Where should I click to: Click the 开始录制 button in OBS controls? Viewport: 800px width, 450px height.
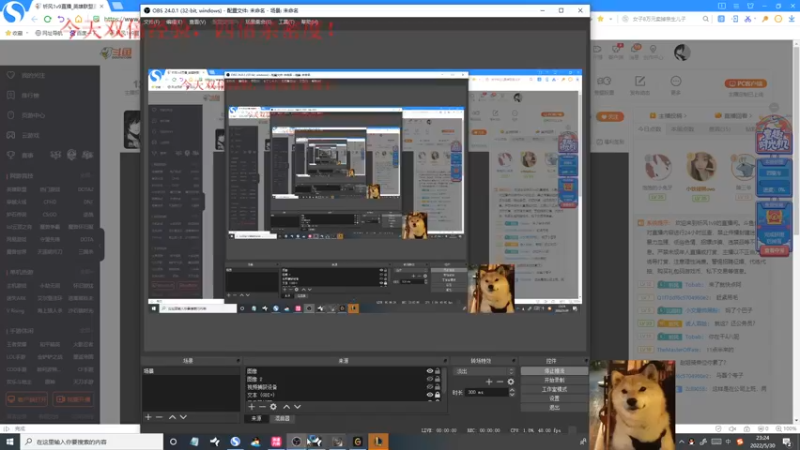pos(554,380)
